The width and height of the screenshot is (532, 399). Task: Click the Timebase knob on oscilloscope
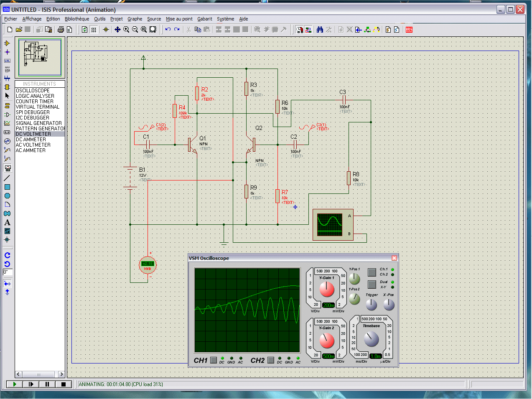(x=371, y=339)
